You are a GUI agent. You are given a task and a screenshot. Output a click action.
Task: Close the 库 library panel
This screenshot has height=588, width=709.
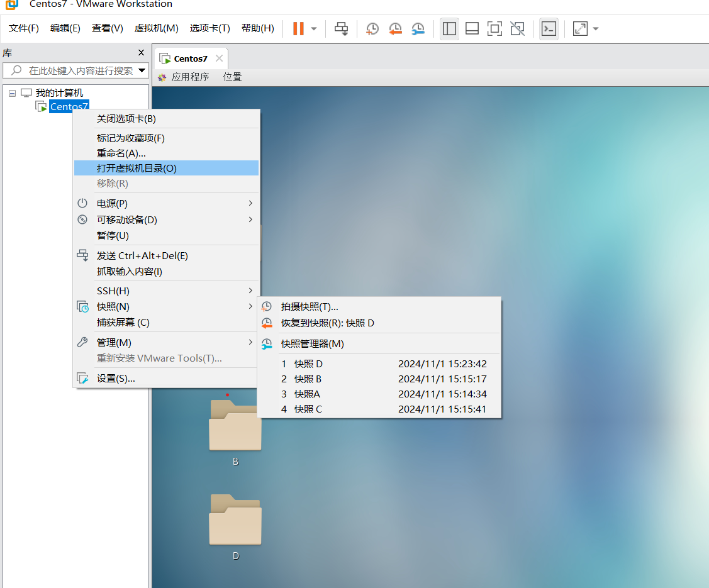coord(141,53)
